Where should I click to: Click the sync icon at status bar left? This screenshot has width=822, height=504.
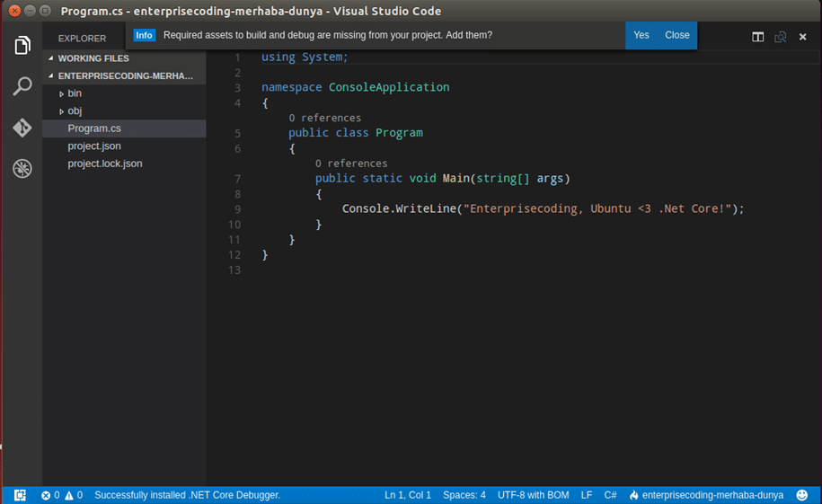[20, 495]
